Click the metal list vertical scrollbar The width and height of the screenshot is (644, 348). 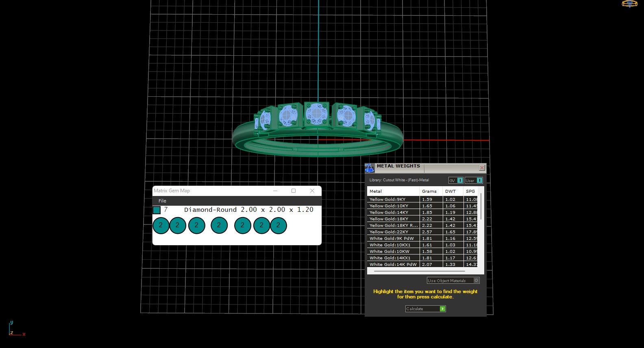click(481, 207)
